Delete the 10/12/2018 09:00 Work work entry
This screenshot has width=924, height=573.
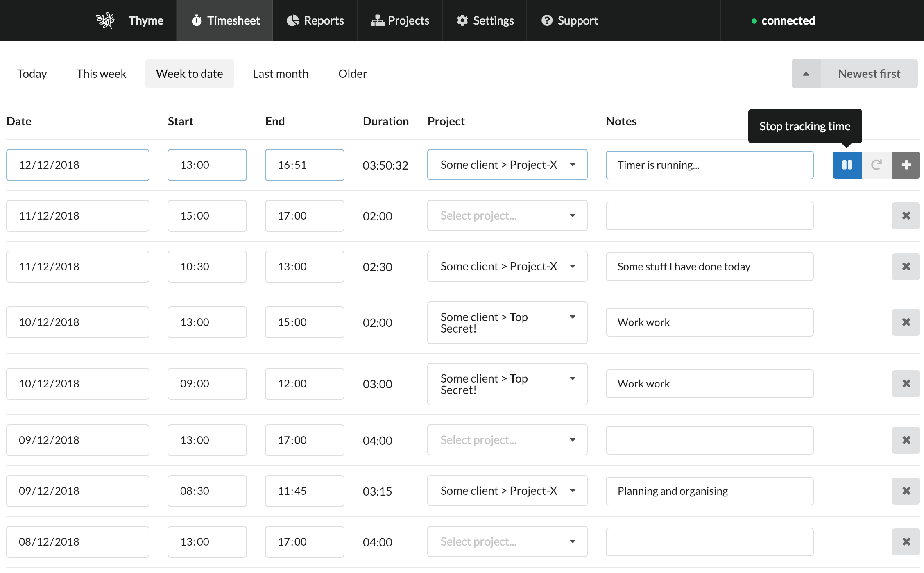[906, 383]
